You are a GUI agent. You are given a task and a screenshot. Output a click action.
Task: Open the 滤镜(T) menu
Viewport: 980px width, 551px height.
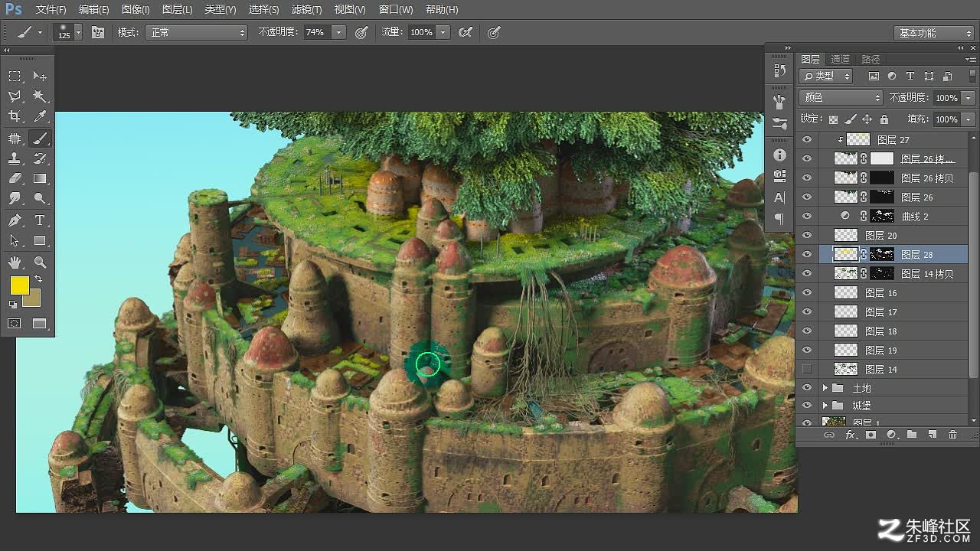pos(307,10)
